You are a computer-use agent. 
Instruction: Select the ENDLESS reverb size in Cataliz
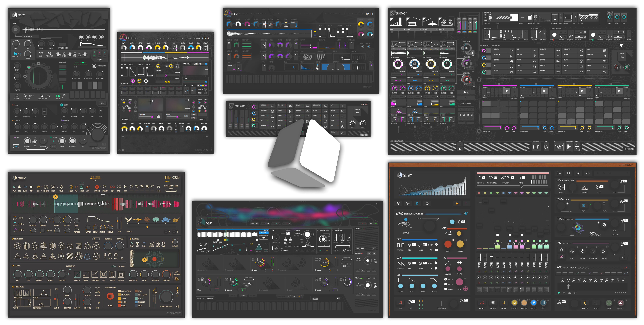click(x=121, y=275)
